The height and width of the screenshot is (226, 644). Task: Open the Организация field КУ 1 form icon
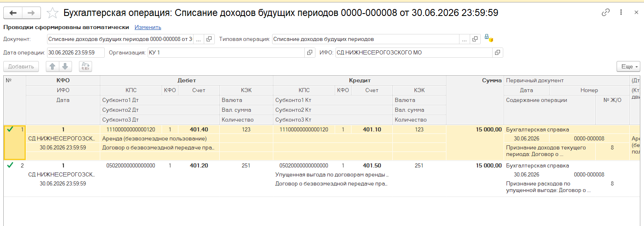click(x=310, y=52)
